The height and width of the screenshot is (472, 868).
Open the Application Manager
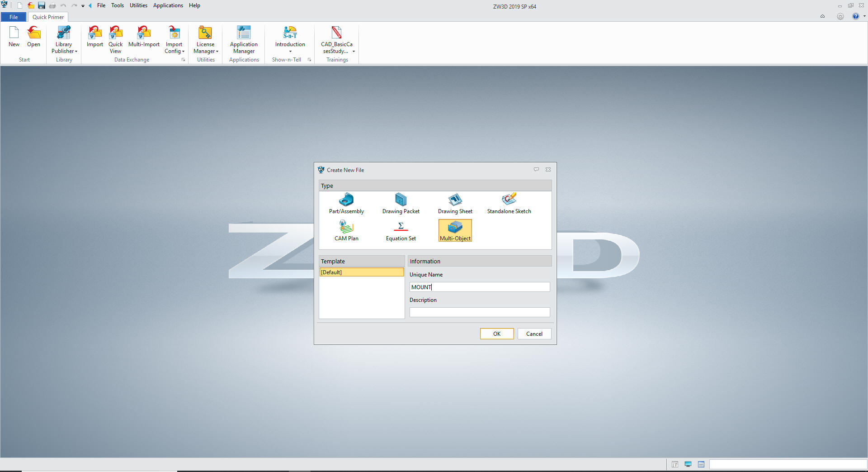coord(244,39)
